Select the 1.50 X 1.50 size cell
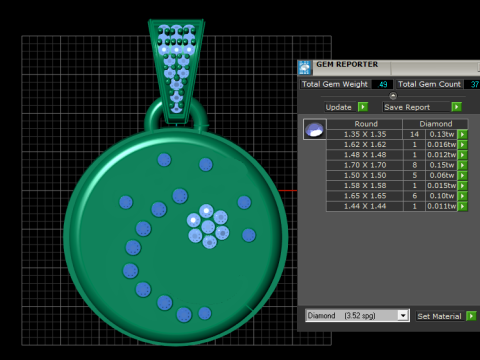 365,176
